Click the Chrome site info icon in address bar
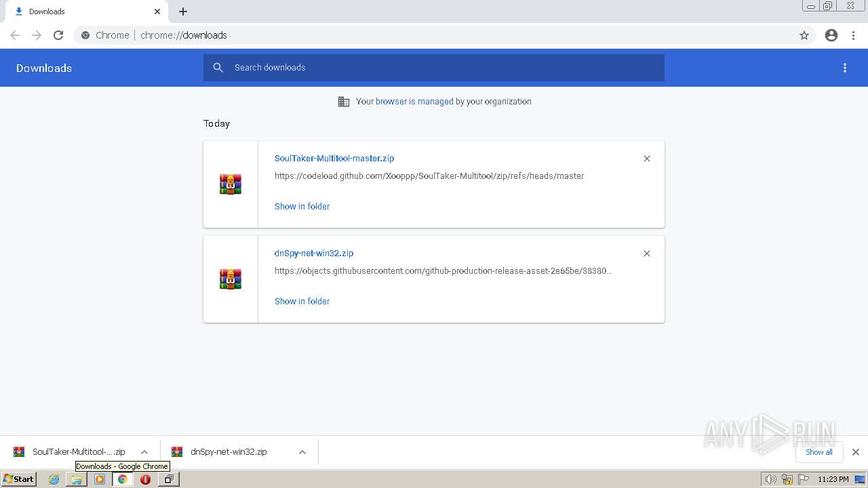This screenshot has height=488, width=868. tap(85, 35)
